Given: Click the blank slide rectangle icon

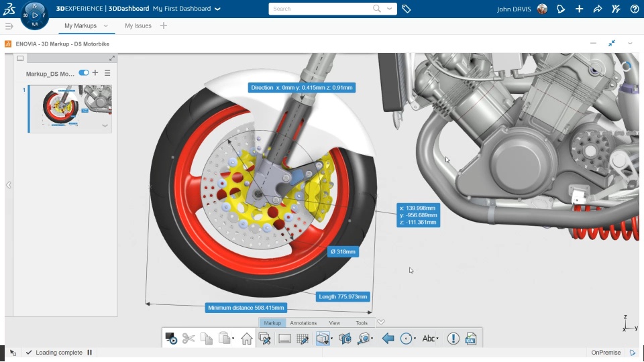Looking at the screenshot, I should [284, 339].
